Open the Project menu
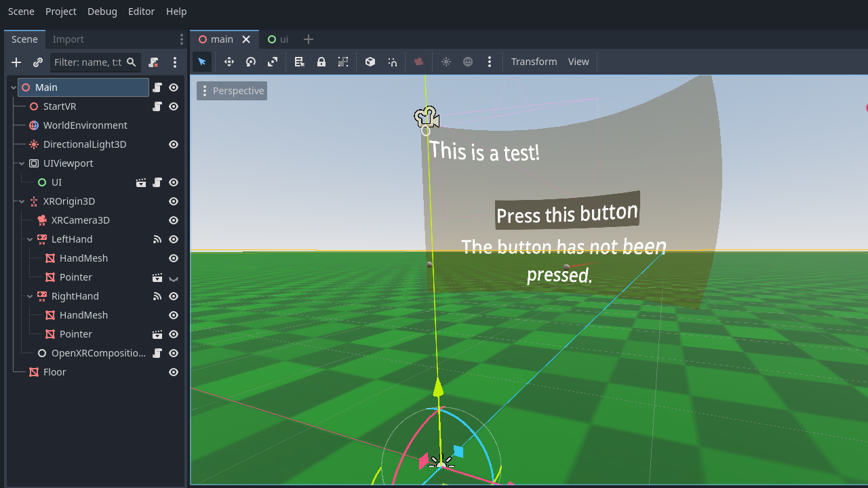The width and height of the screenshot is (868, 488). pyautogui.click(x=61, y=12)
